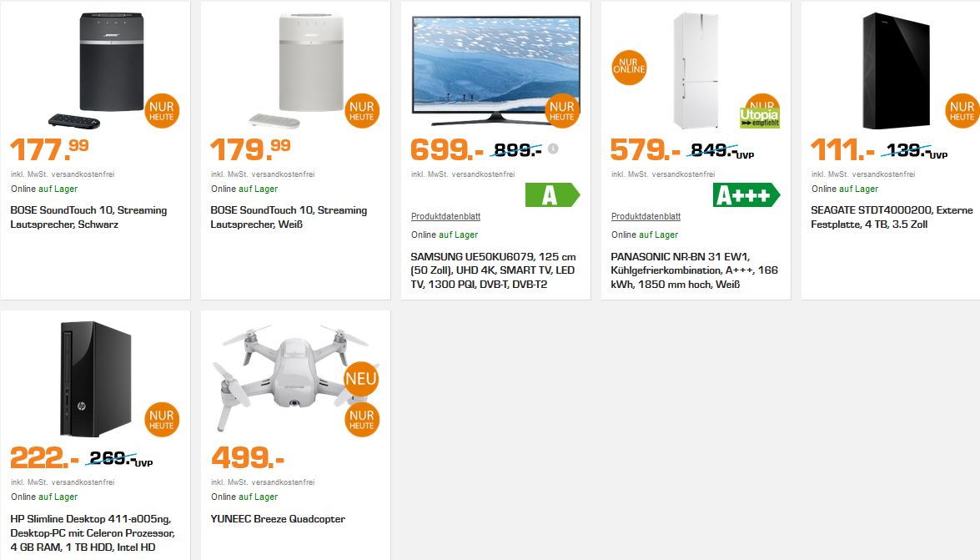Image resolution: width=980 pixels, height=560 pixels.
Task: Click the green A energy label
Action: tap(552, 195)
